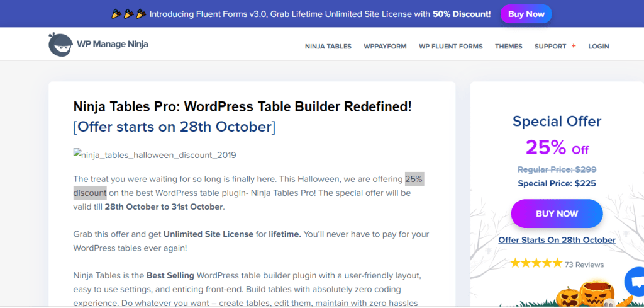The image size is (644, 308).
Task: Click the five-star rating icons
Action: click(x=536, y=263)
